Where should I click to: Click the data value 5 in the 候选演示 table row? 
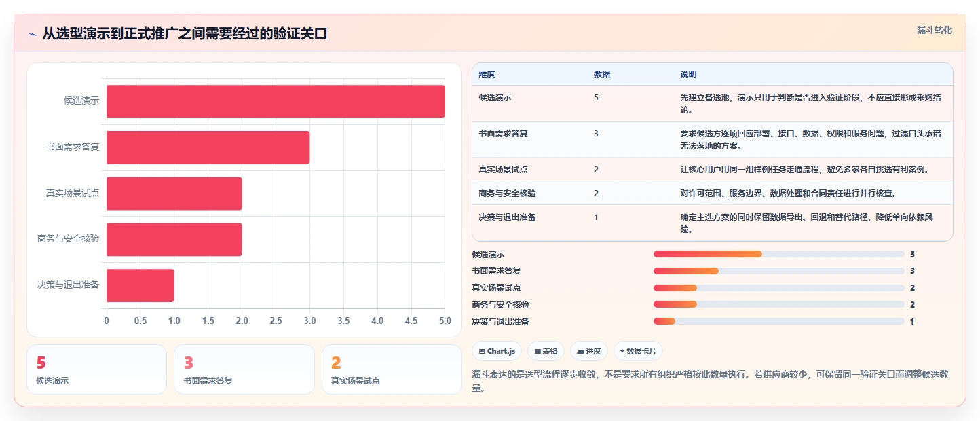596,97
